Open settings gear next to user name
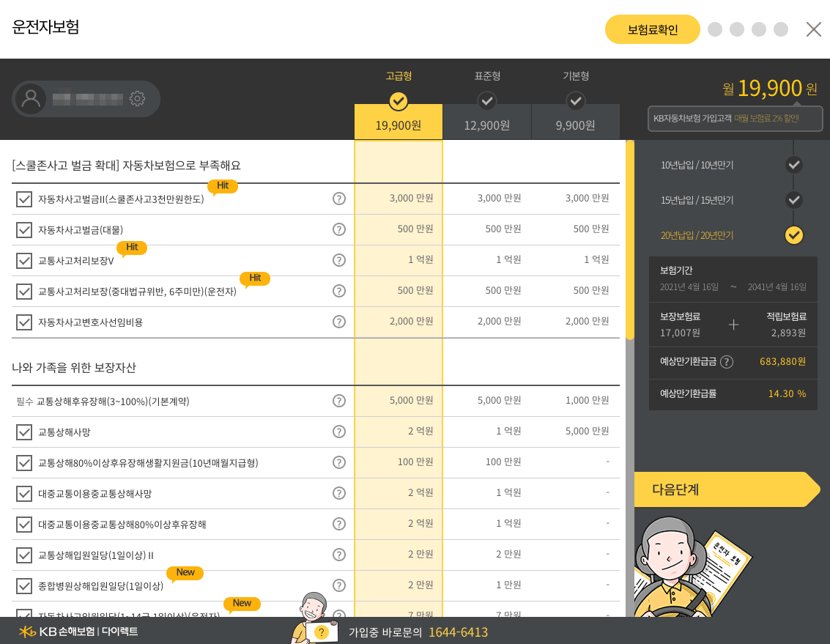 point(137,99)
